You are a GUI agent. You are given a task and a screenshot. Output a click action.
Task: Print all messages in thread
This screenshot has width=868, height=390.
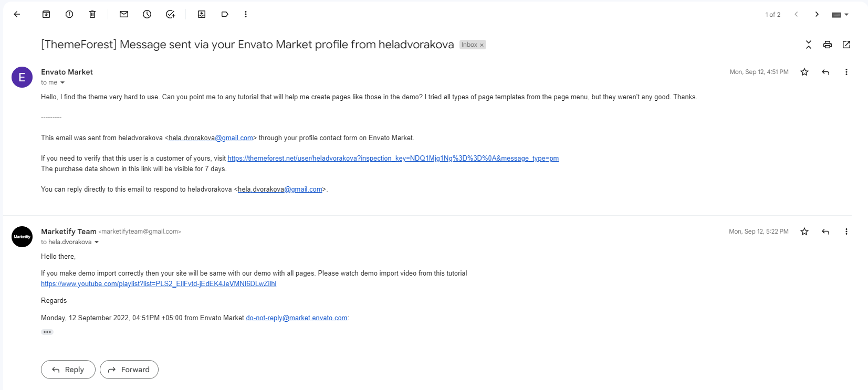[x=828, y=45]
